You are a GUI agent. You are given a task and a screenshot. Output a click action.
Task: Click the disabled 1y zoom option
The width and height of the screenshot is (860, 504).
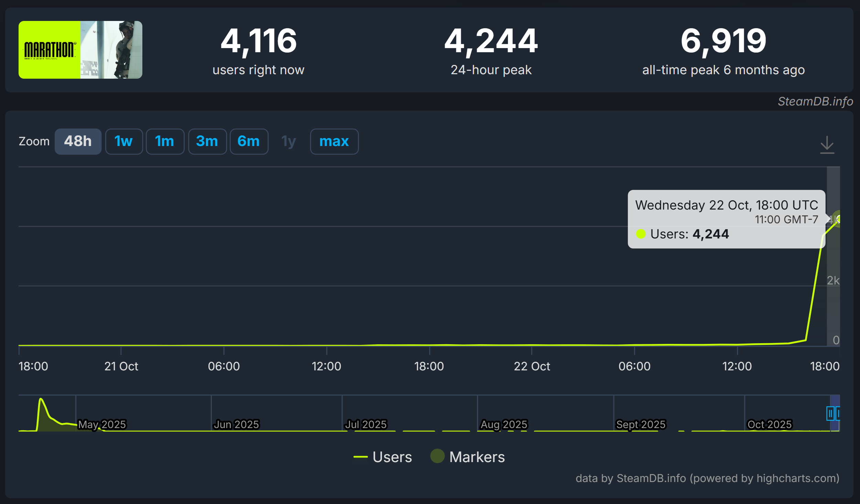coord(289,142)
